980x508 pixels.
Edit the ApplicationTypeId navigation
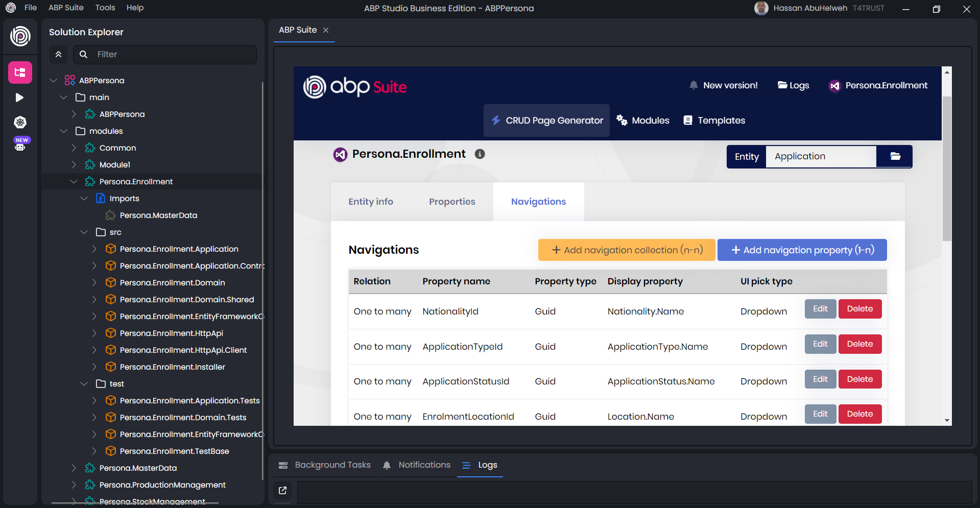[x=820, y=344]
